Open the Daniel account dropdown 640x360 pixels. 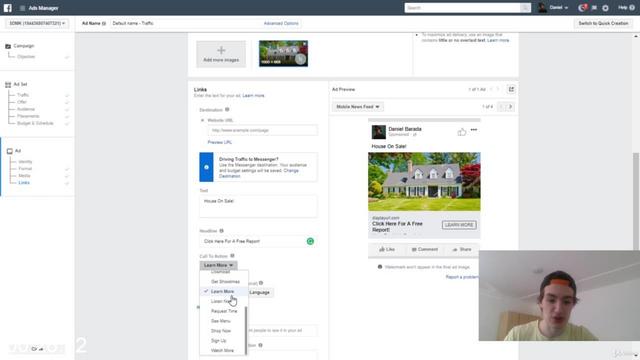[x=558, y=7]
